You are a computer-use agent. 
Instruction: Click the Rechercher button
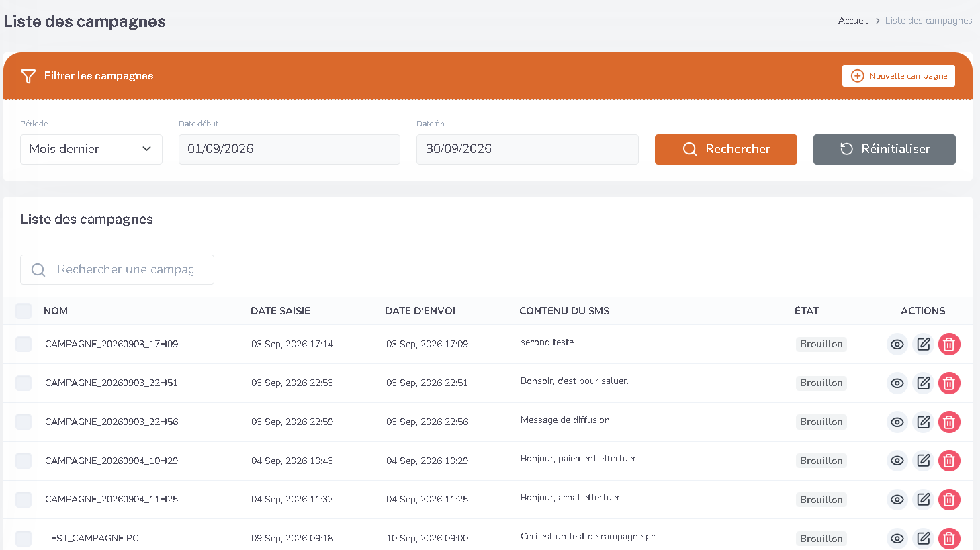(726, 149)
